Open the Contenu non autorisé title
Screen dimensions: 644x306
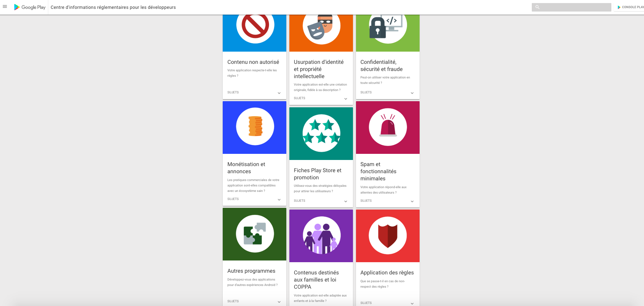253,62
